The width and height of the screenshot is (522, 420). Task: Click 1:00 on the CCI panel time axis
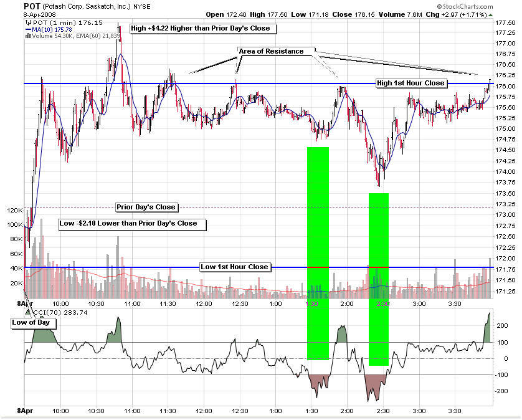pos(276,411)
